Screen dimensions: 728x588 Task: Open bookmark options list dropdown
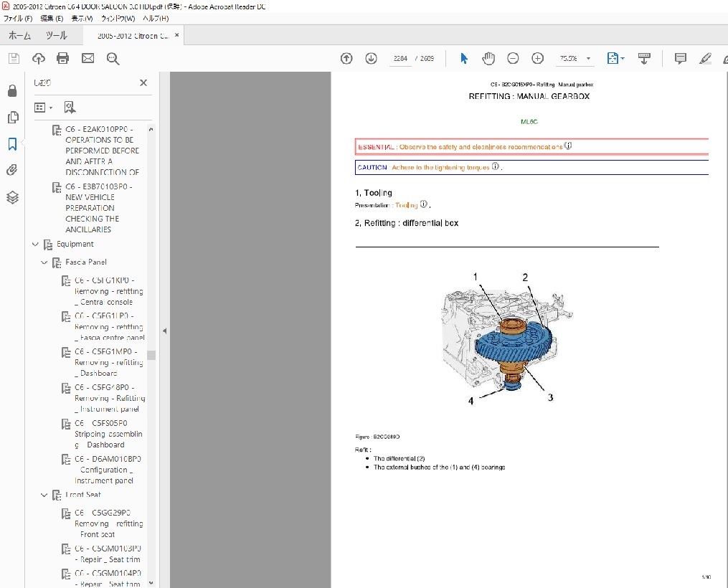tap(43, 108)
